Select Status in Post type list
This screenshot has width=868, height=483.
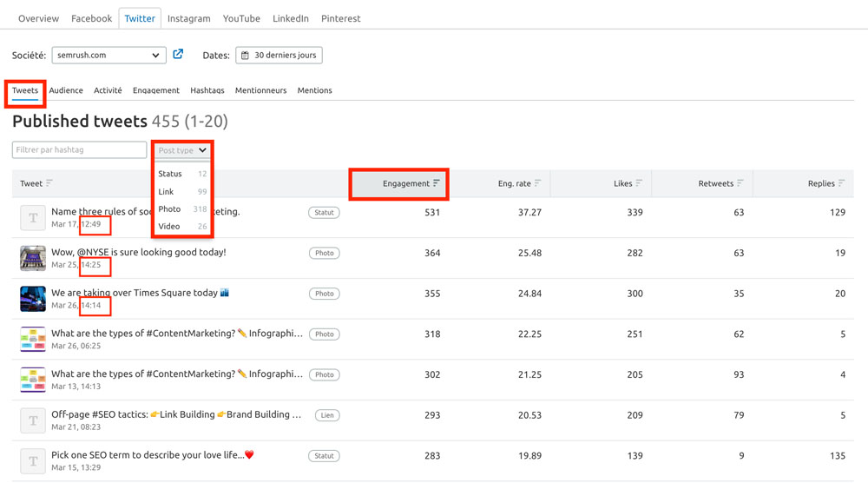tap(182, 174)
